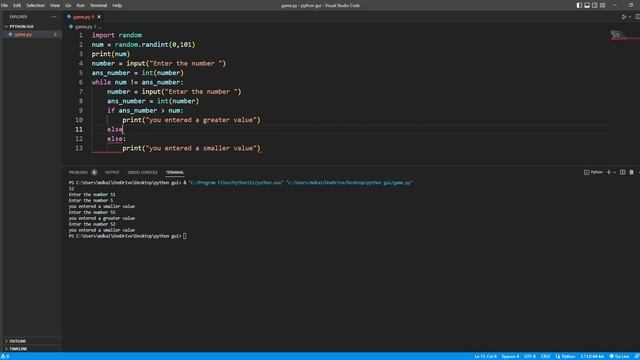Change UTF-8 file encoding
This screenshot has width=640, height=360.
[x=530, y=356]
